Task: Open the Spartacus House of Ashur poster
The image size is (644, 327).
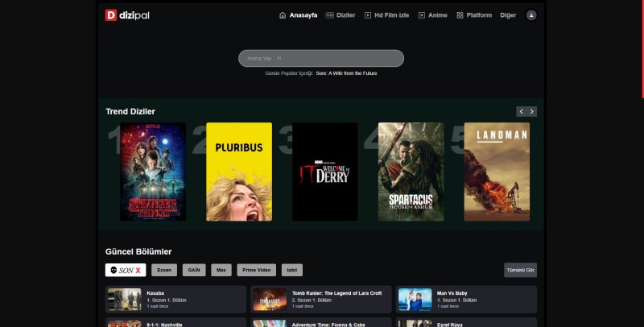Action: click(411, 172)
